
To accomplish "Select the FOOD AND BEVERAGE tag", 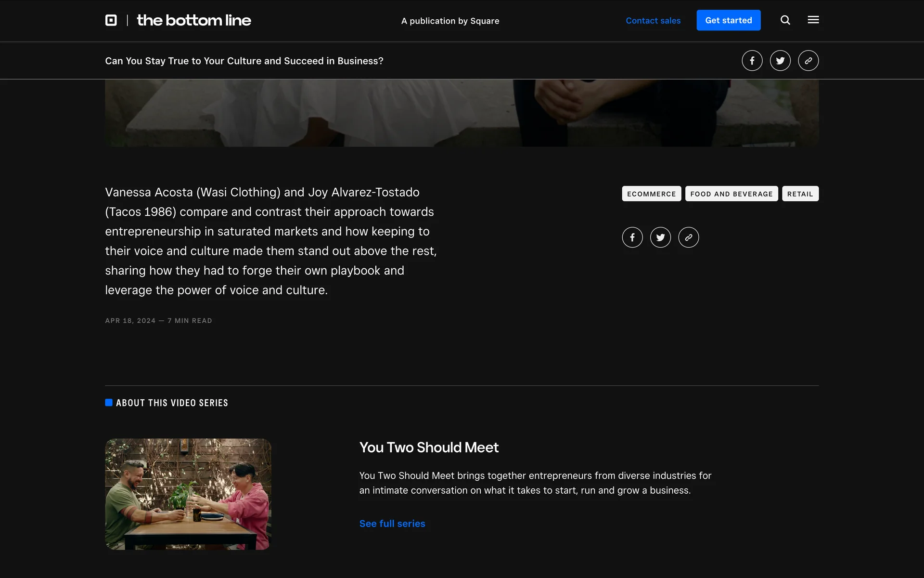I will pos(731,194).
